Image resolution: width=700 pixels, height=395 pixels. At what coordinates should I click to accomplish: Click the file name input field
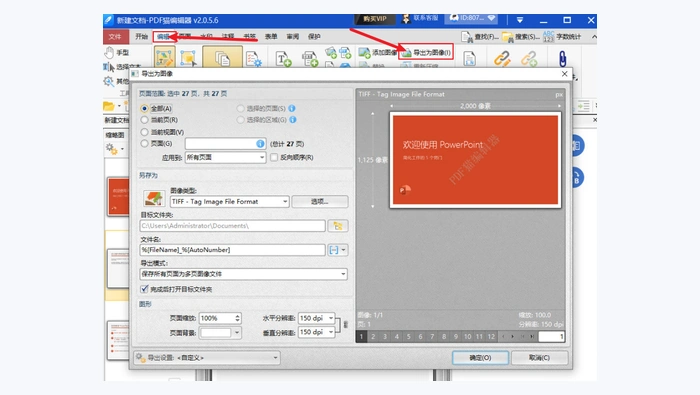[x=232, y=250]
